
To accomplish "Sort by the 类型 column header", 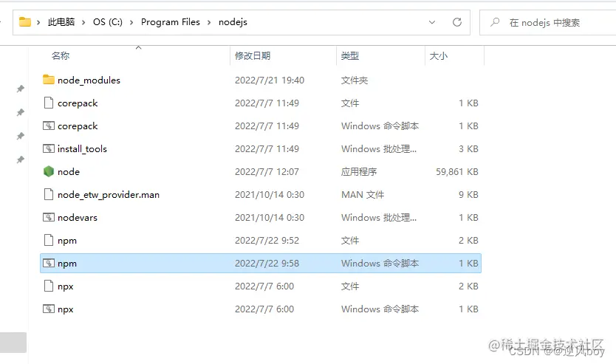I will (349, 56).
